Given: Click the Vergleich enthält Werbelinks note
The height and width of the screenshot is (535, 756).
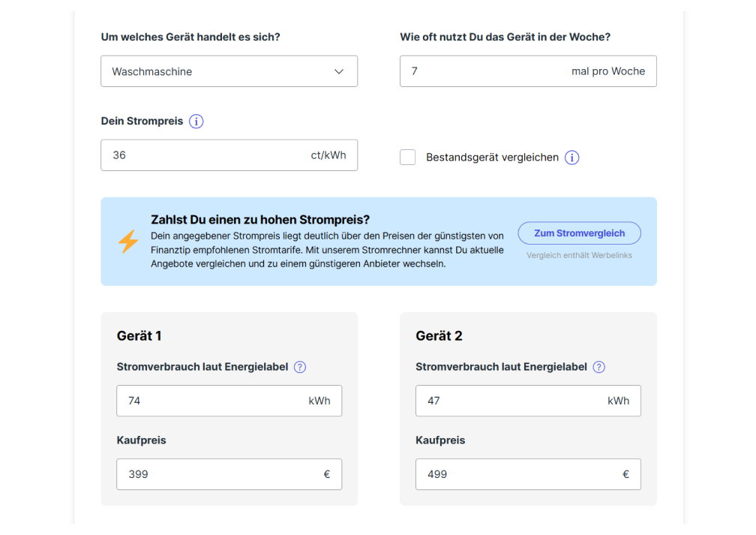Looking at the screenshot, I should (579, 255).
